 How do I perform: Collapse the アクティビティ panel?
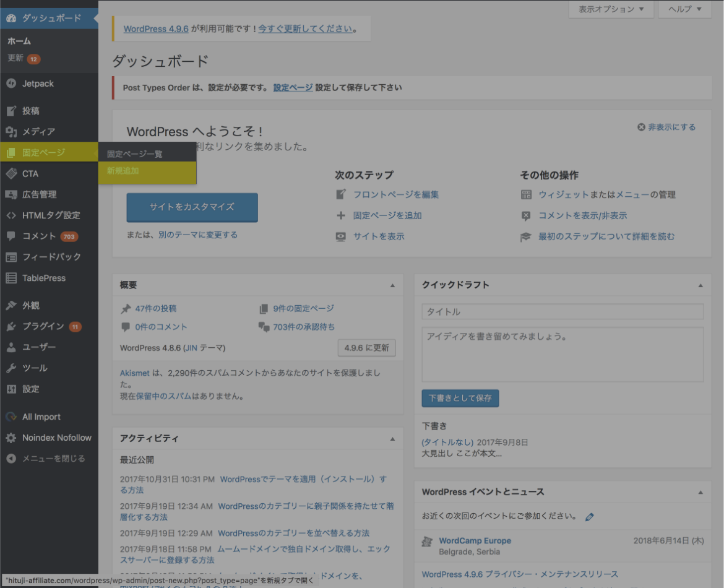tap(392, 439)
